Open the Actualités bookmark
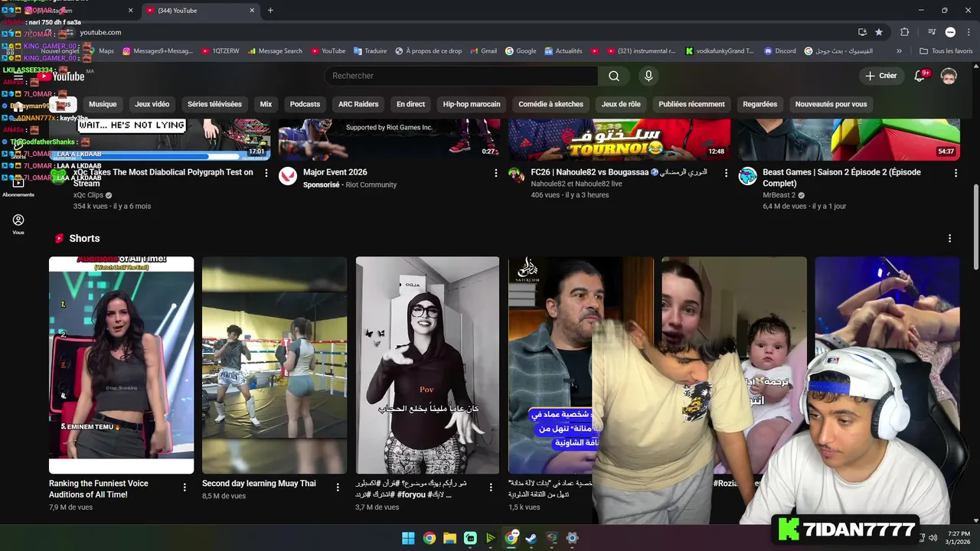This screenshot has height=551, width=980. click(563, 51)
